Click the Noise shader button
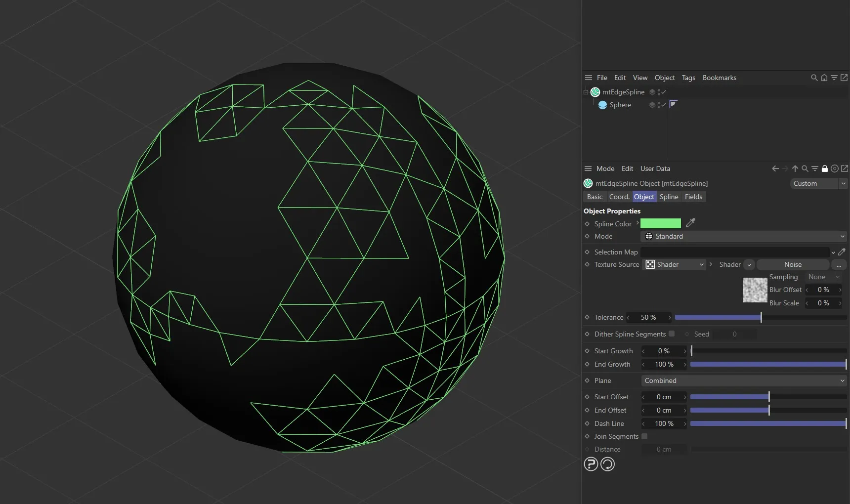The image size is (850, 504). 793,264
